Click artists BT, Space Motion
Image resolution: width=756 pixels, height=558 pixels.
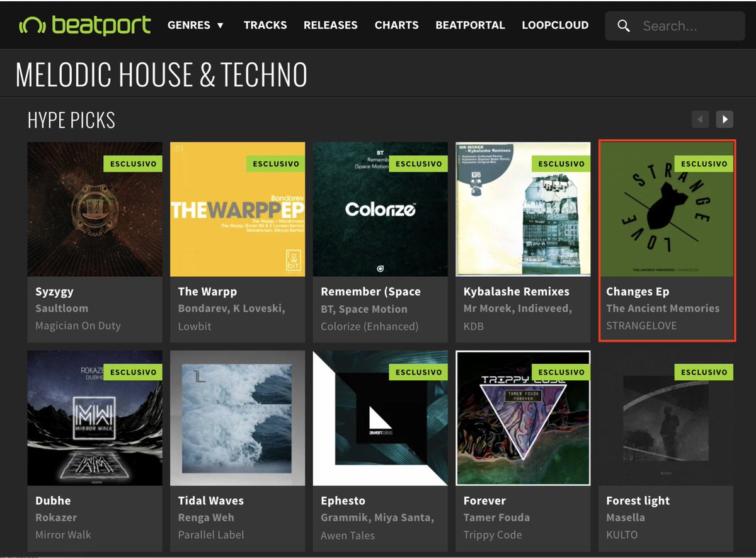point(364,309)
